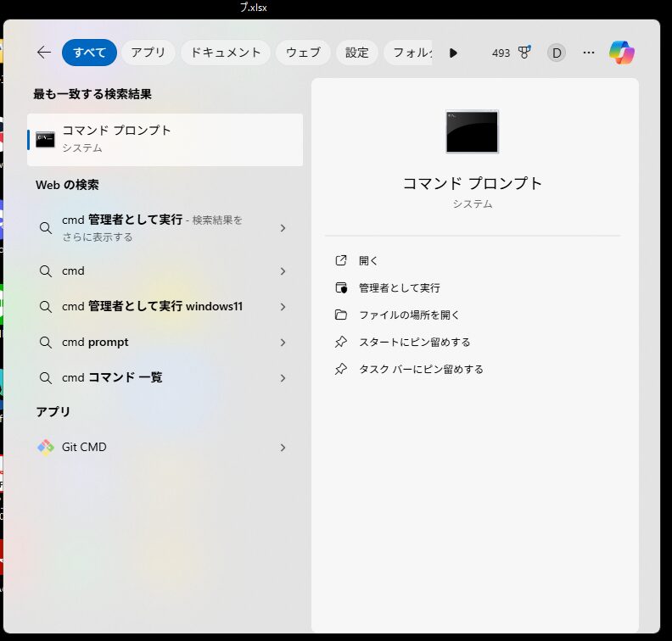The height and width of the screenshot is (641, 672).
Task: Click the large Command Prompt preview icon
Action: click(x=473, y=131)
